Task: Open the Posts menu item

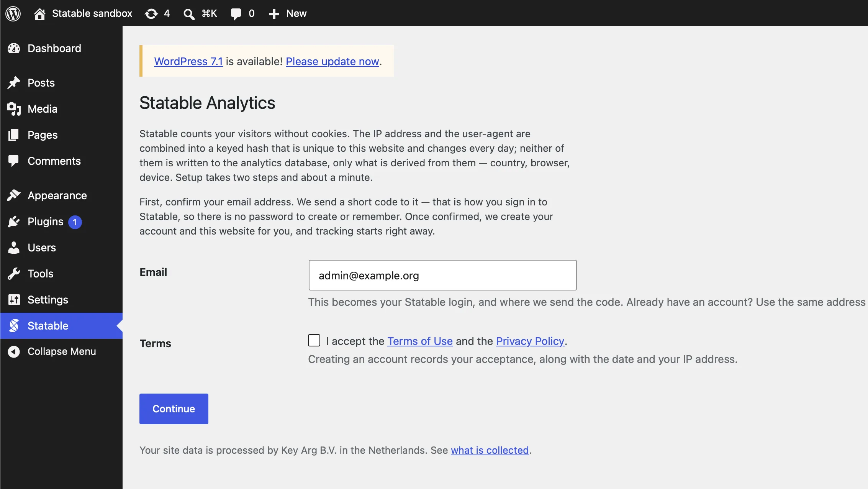Action: 41,83
